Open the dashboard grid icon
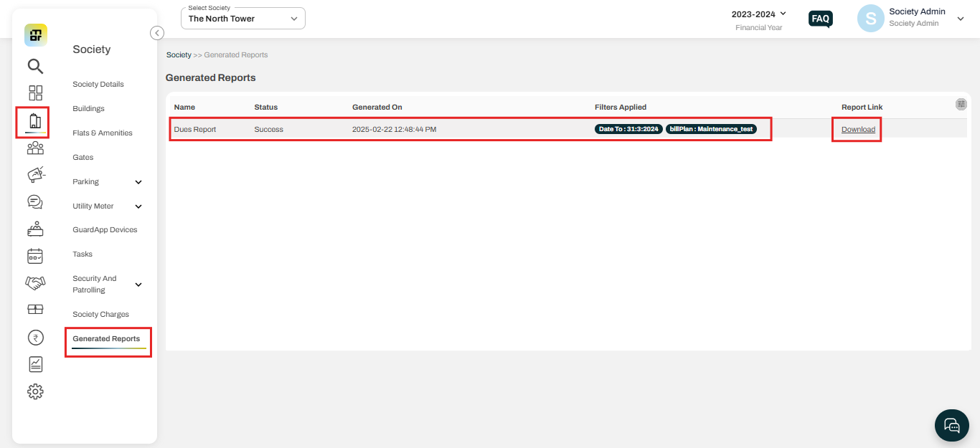 [35, 93]
